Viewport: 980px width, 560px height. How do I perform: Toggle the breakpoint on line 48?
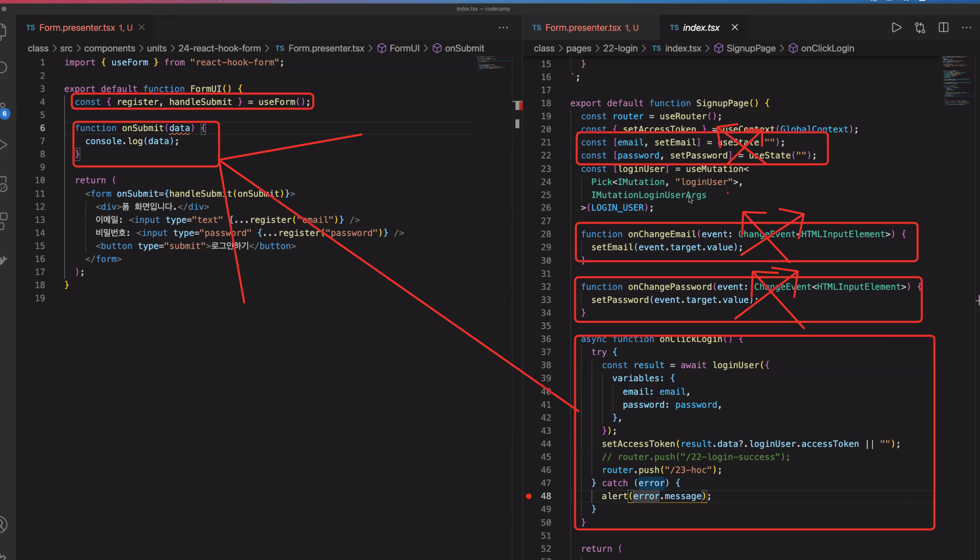coord(529,496)
